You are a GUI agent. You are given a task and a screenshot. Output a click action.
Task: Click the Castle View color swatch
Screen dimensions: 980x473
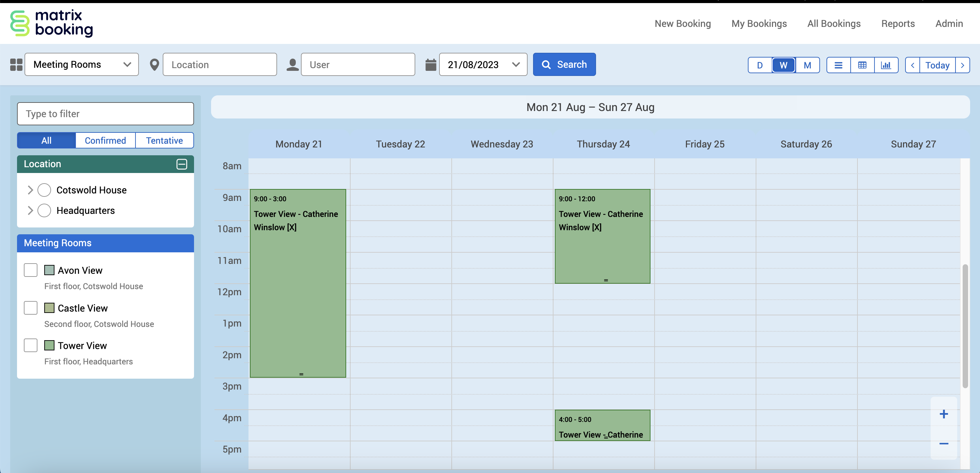tap(49, 308)
